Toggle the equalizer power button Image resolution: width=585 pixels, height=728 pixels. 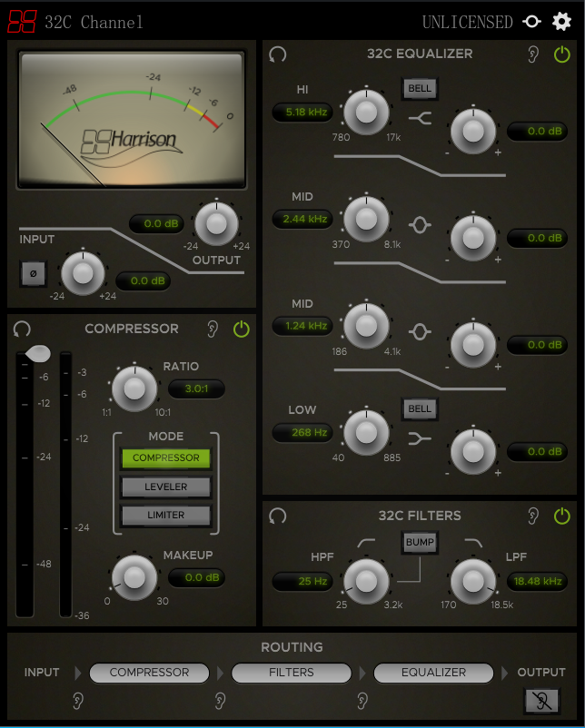[x=561, y=54]
